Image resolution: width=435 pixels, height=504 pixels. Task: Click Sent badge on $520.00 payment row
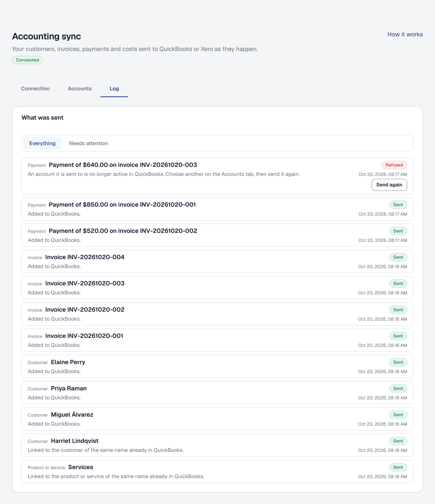click(398, 231)
